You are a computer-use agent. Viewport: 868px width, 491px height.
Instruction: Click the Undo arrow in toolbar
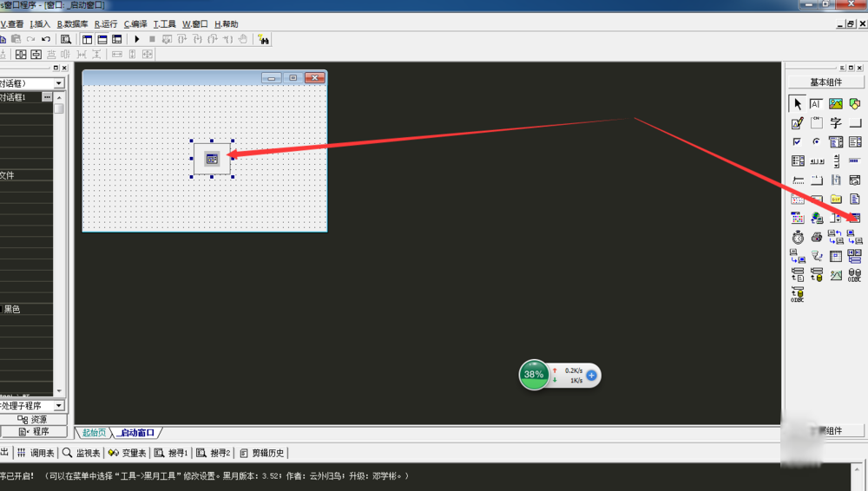click(46, 39)
